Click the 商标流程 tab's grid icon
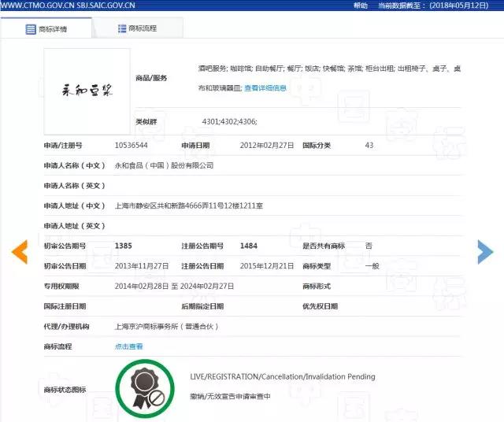 pos(122,28)
